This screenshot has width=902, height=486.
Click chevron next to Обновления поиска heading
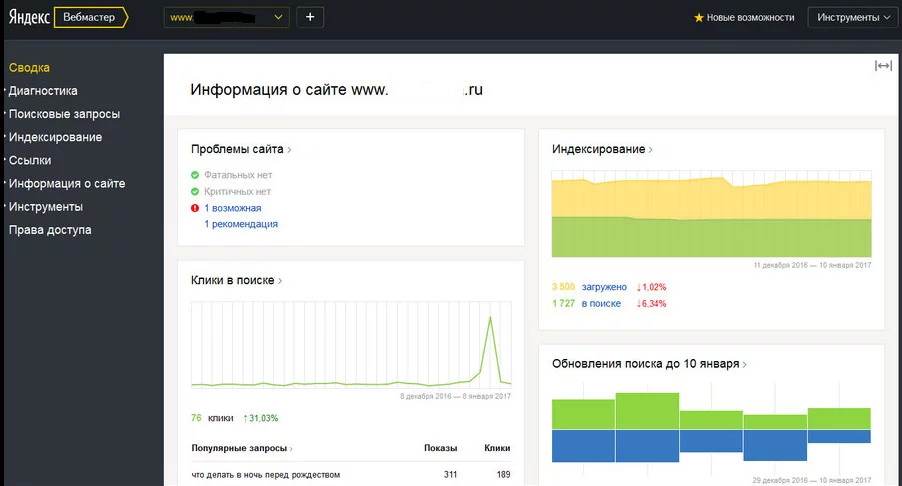(745, 365)
